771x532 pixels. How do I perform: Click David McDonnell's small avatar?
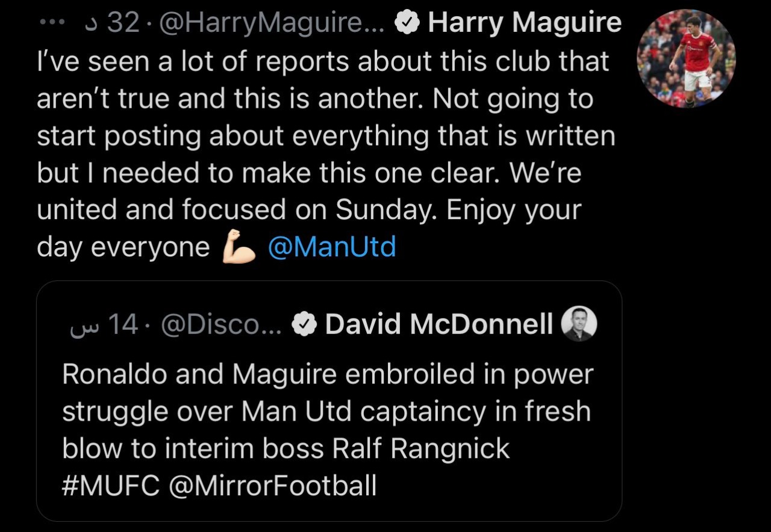[x=579, y=324]
